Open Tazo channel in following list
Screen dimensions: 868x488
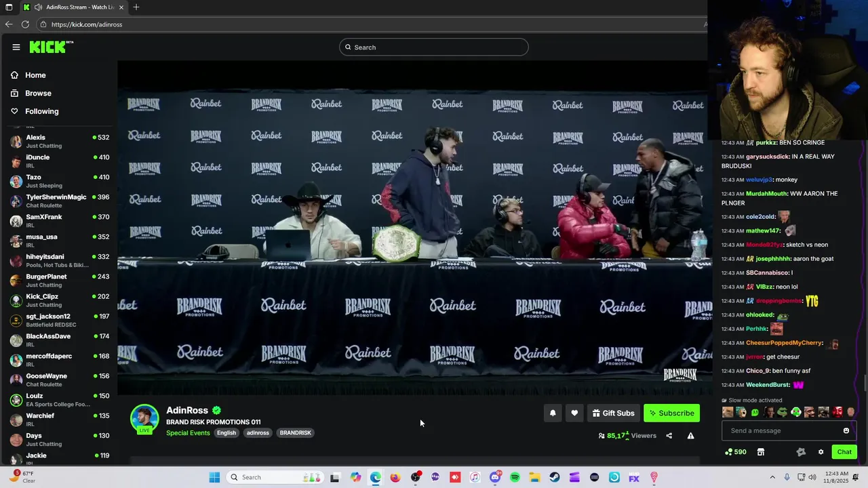click(60, 181)
